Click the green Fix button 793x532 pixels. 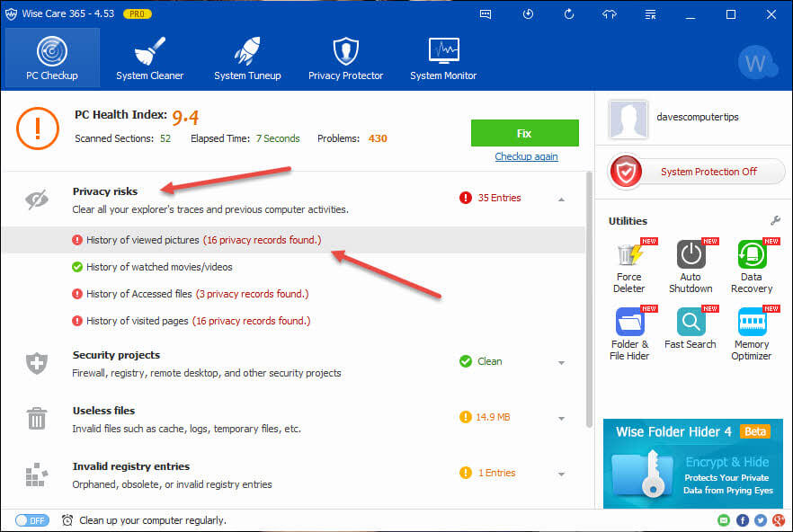pyautogui.click(x=524, y=133)
